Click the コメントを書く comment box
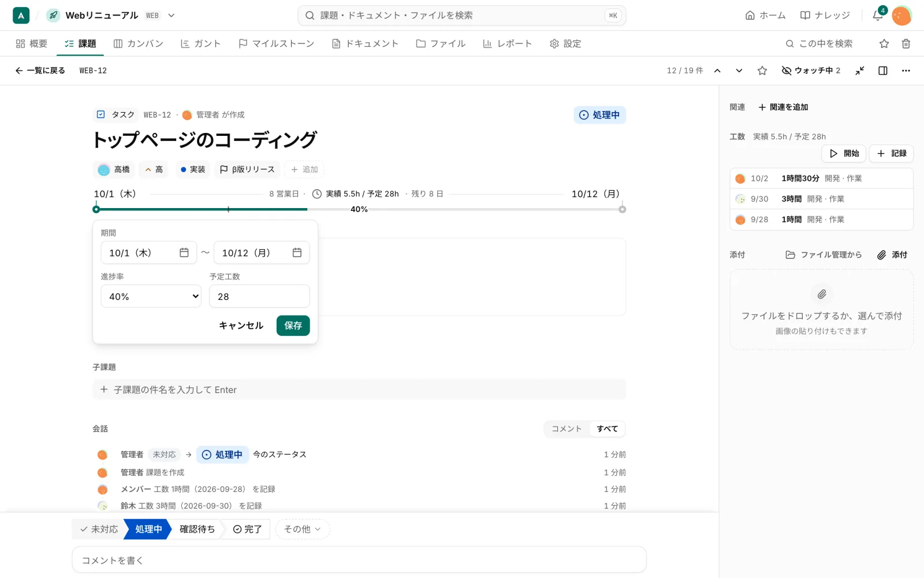924x578 pixels. [359, 560]
